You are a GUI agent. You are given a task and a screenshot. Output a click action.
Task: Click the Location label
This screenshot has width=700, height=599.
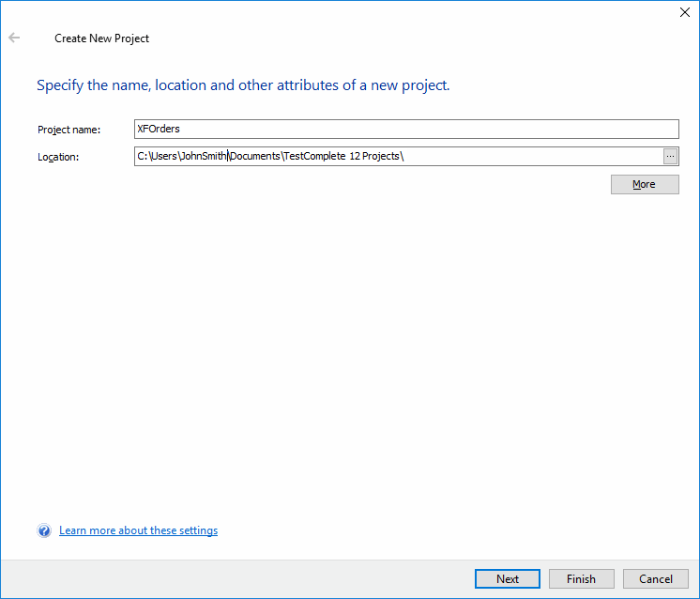[x=58, y=157]
